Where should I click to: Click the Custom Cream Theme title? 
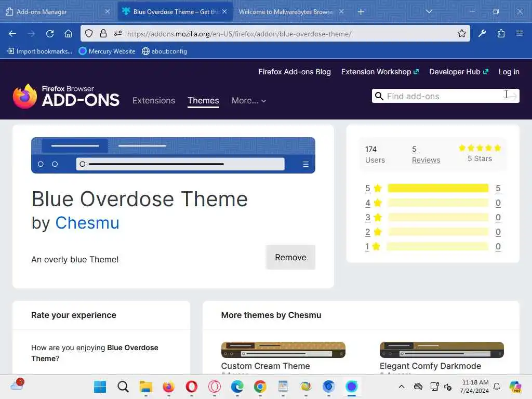tap(265, 366)
